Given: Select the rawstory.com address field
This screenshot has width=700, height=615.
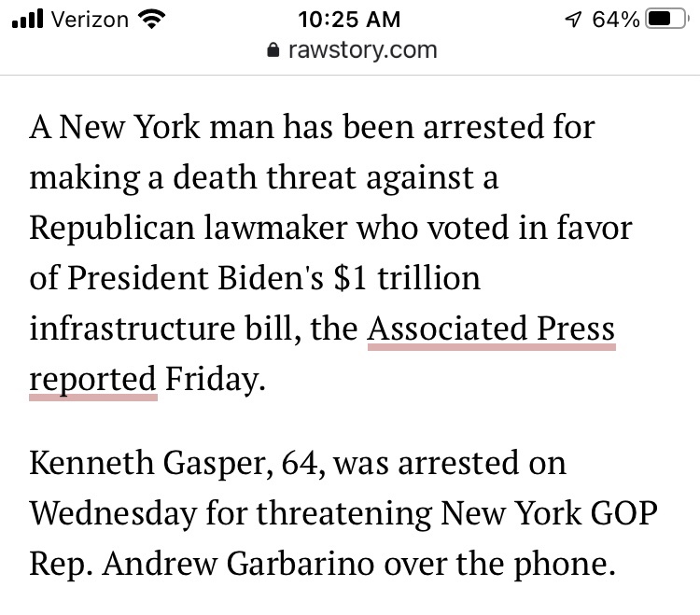Looking at the screenshot, I should (x=349, y=49).
